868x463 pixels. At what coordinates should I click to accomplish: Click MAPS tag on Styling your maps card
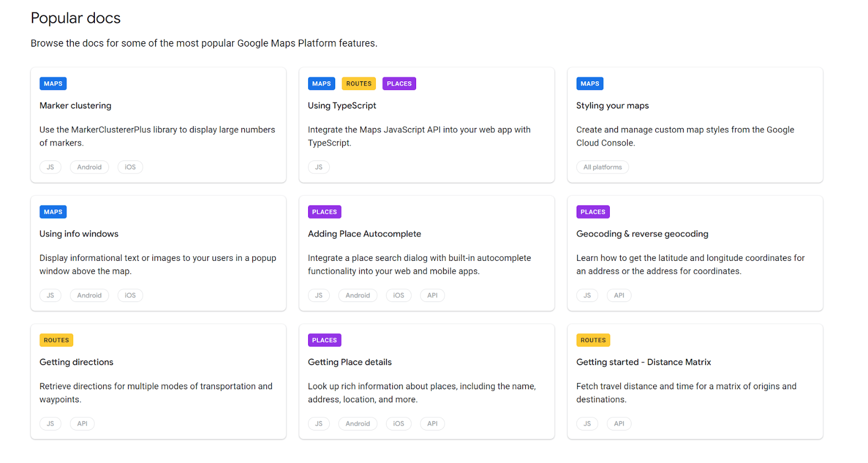click(x=590, y=83)
